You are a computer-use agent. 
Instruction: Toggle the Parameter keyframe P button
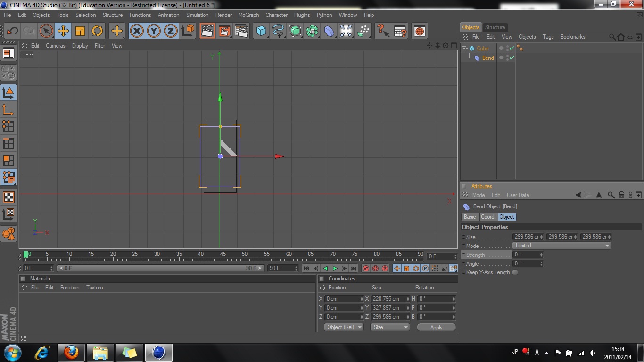pos(425,268)
